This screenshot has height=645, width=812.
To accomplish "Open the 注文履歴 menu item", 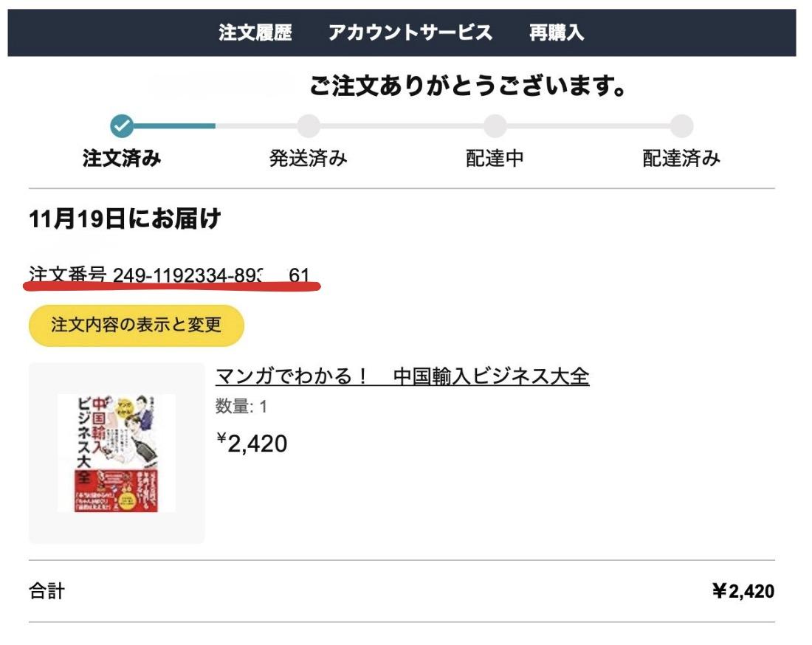I will 255,32.
